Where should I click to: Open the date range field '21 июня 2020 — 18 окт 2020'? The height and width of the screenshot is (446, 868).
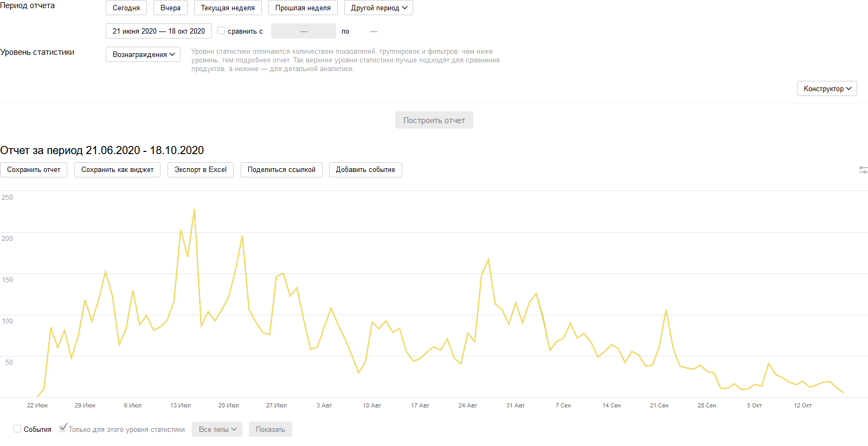click(x=159, y=31)
